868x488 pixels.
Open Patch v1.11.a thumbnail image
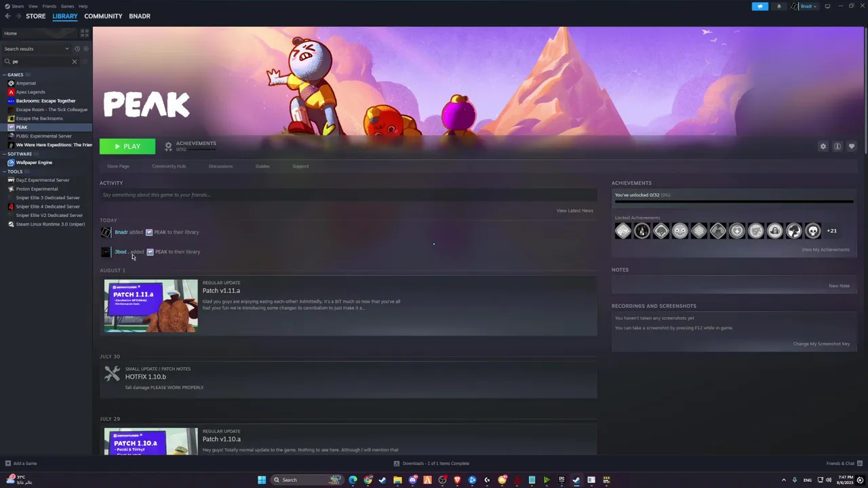pyautogui.click(x=151, y=306)
